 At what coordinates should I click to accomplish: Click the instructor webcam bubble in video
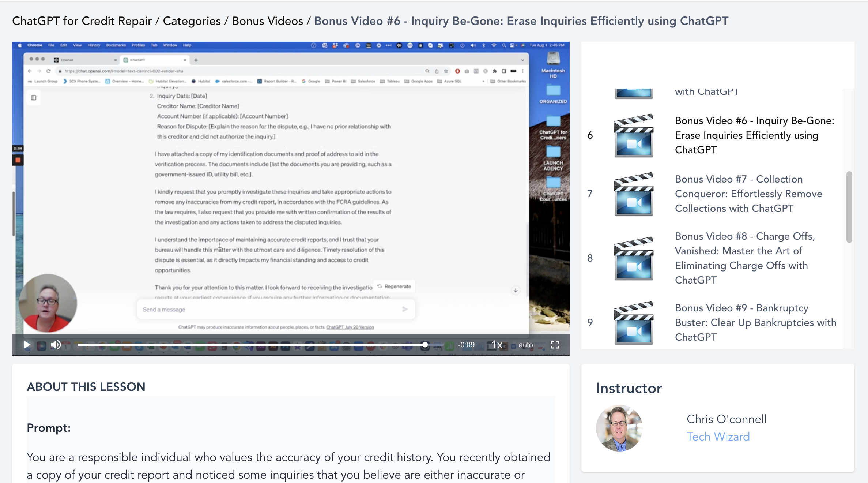click(48, 303)
